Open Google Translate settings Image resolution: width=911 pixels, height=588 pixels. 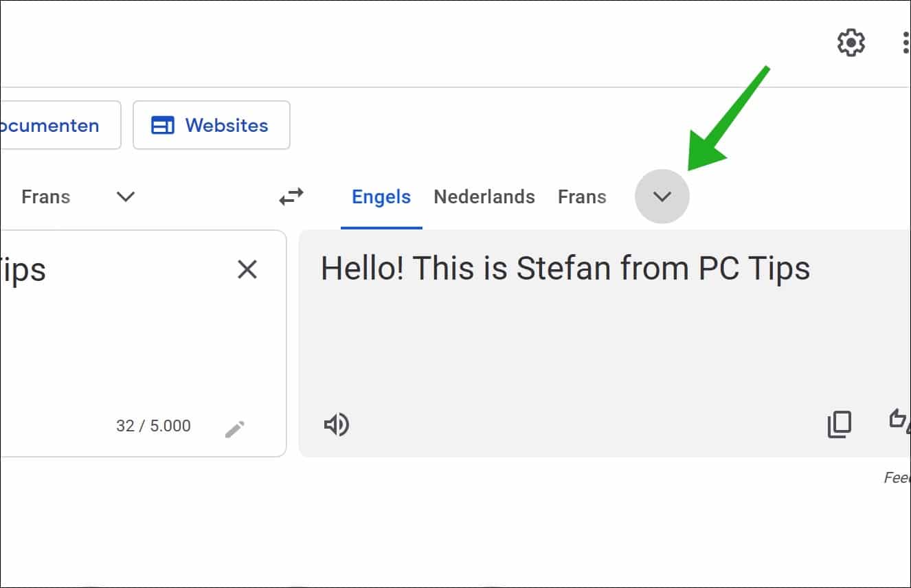pyautogui.click(x=850, y=42)
